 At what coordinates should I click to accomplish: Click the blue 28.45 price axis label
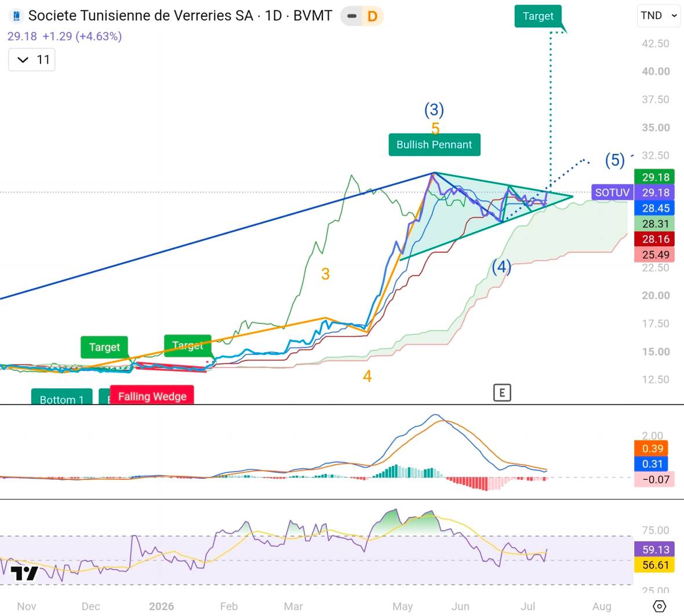coord(655,208)
